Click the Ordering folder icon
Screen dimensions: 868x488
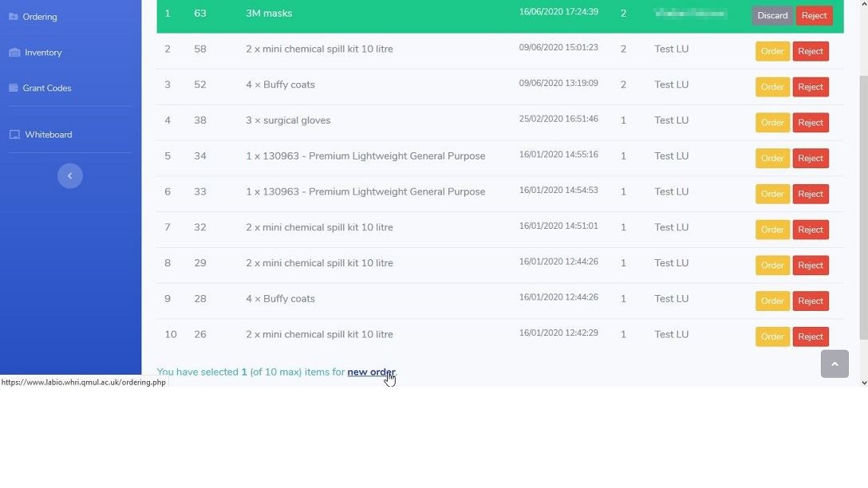(x=14, y=17)
